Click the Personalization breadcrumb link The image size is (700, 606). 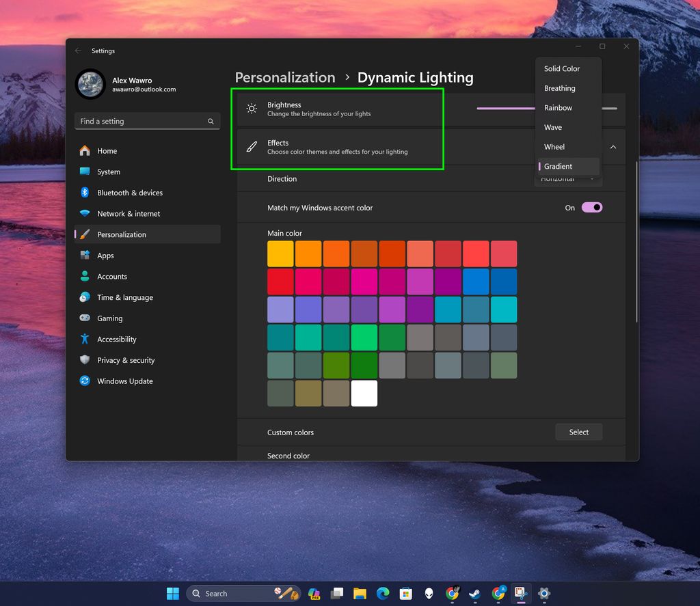(285, 77)
